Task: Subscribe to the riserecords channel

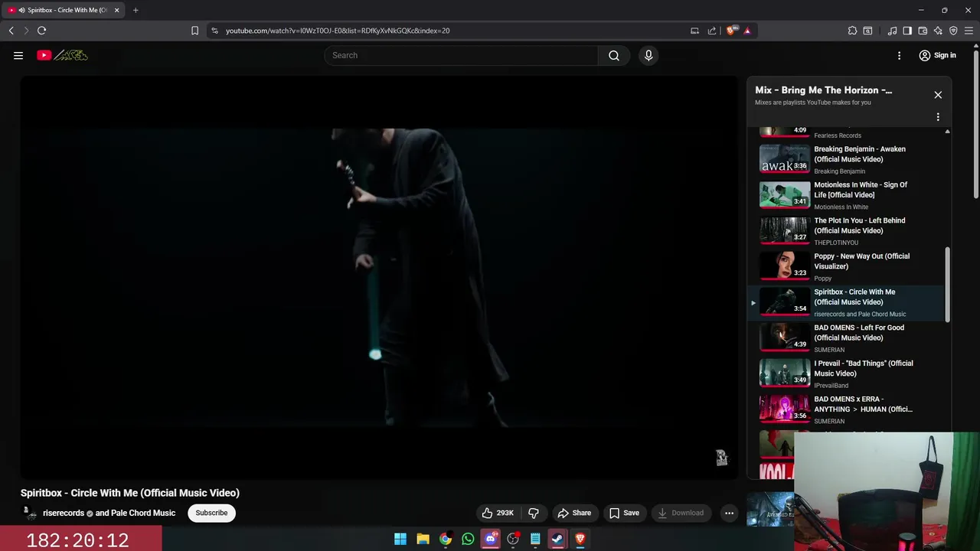Action: click(211, 513)
